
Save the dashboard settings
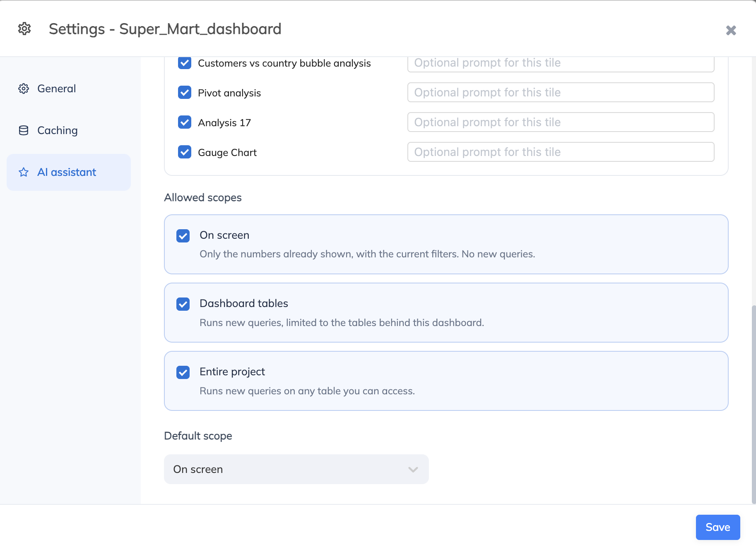718,527
